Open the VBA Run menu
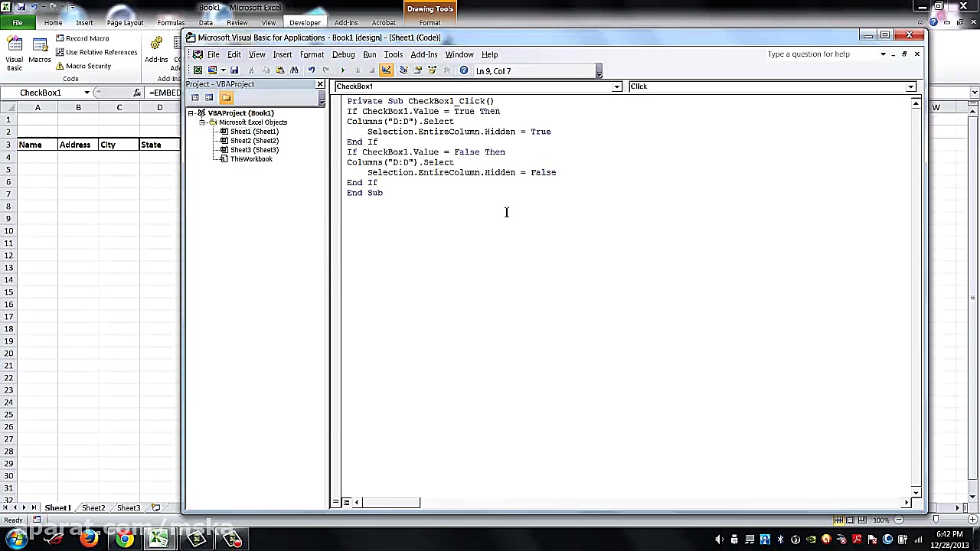 [370, 54]
